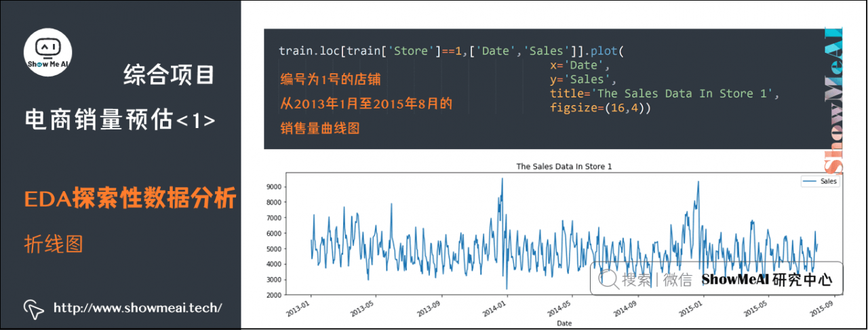Click the 9000 y-axis tick label

(x=275, y=187)
